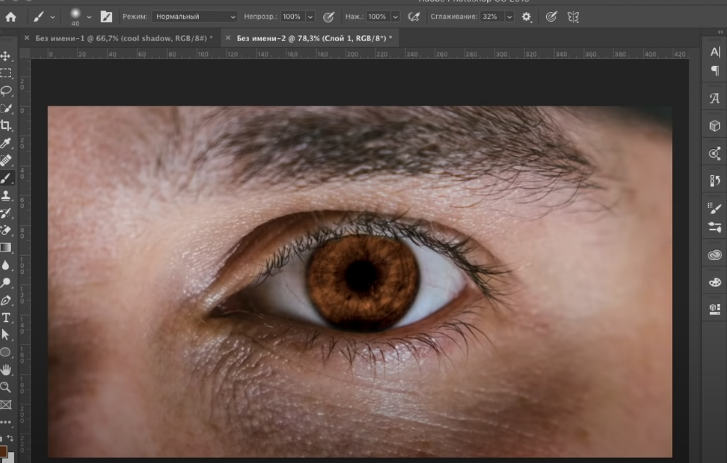Click the foreground color swatch
The image size is (727, 463).
(x=4, y=451)
